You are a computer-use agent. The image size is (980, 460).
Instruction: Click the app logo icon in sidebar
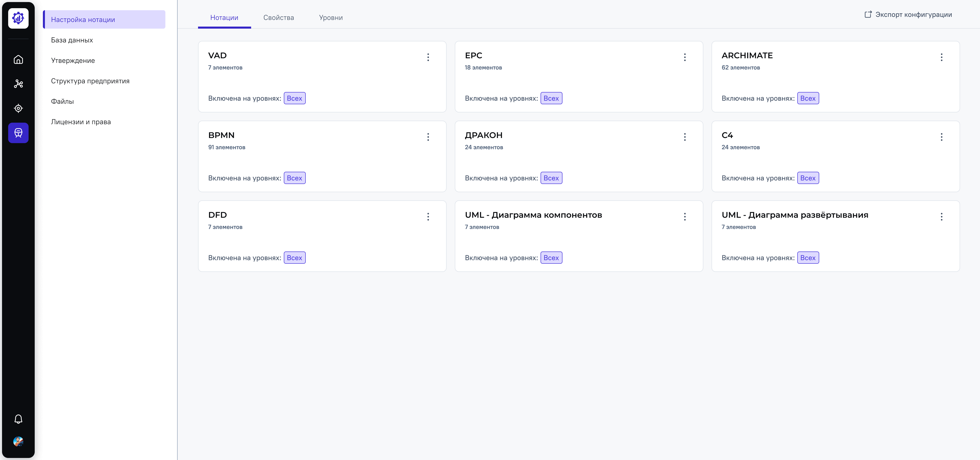click(18, 18)
